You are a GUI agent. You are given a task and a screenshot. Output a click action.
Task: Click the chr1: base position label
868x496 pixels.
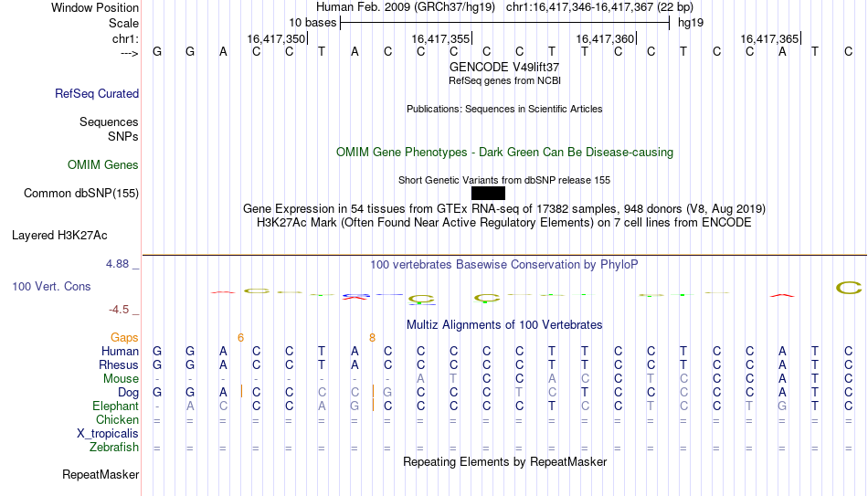click(x=125, y=38)
